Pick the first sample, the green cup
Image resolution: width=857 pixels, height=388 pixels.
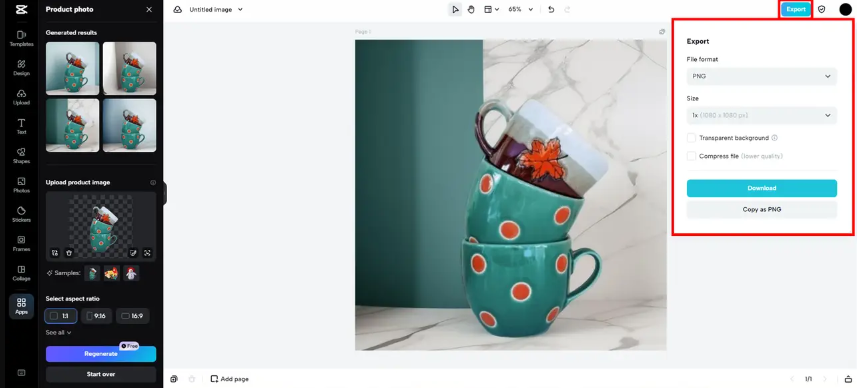point(92,273)
